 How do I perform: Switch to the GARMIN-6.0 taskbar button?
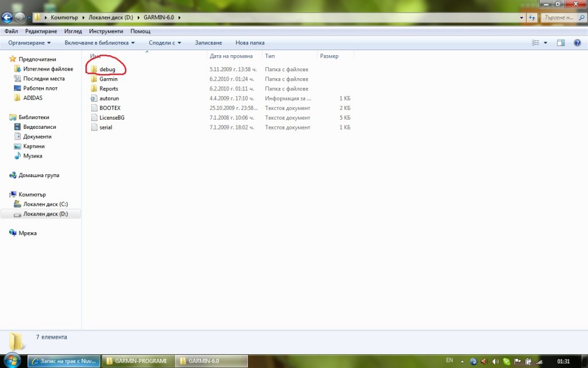[x=211, y=361]
